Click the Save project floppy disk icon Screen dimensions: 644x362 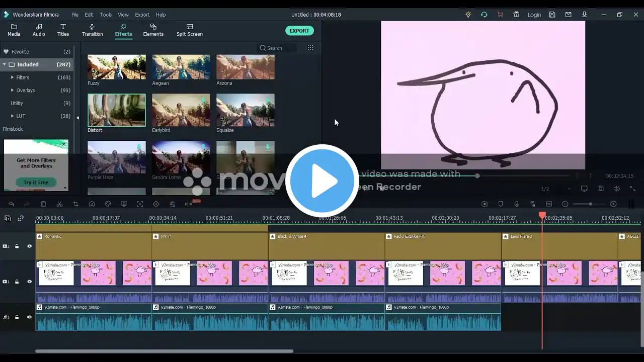pos(552,15)
